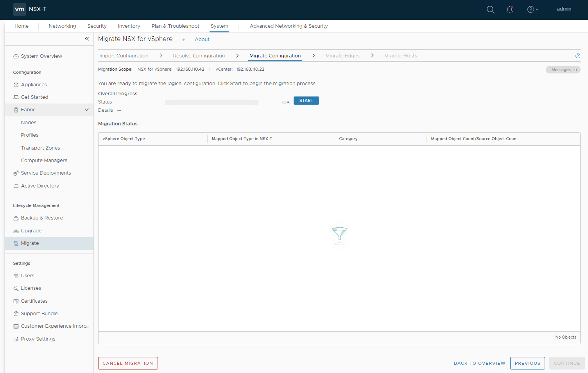The image size is (588, 373).
Task: Click the Upgrade icon
Action: (16, 231)
